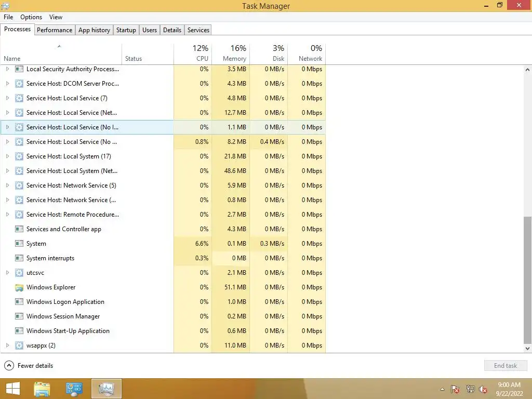Viewport: 532px width, 399px height.
Task: Click the 0.4 MB/s disk value
Action: pyautogui.click(x=272, y=142)
